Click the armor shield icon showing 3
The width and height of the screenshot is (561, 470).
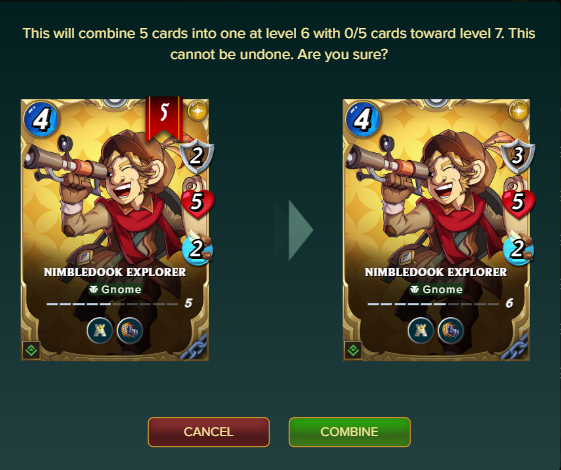tap(518, 156)
